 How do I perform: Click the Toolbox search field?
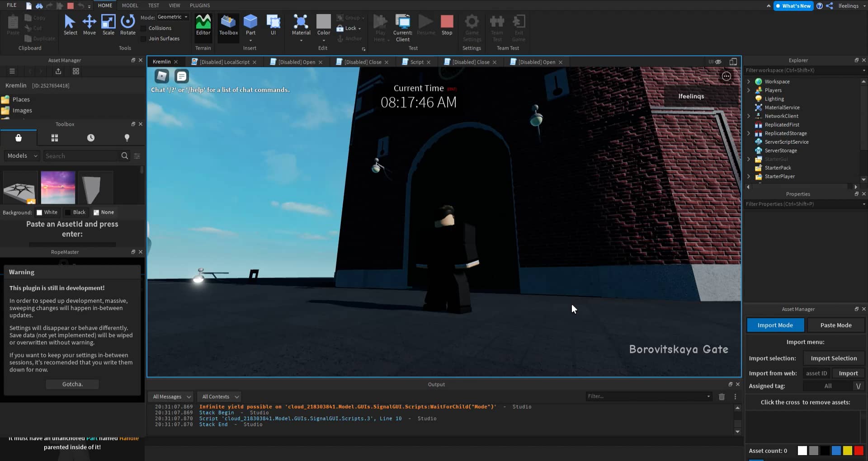click(x=81, y=155)
